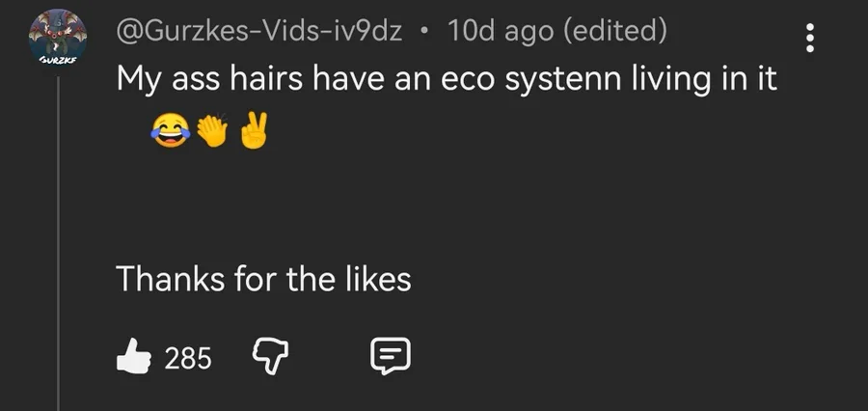Click the GURZKF caption under the avatar
This screenshot has width=868, height=411.
(57, 59)
